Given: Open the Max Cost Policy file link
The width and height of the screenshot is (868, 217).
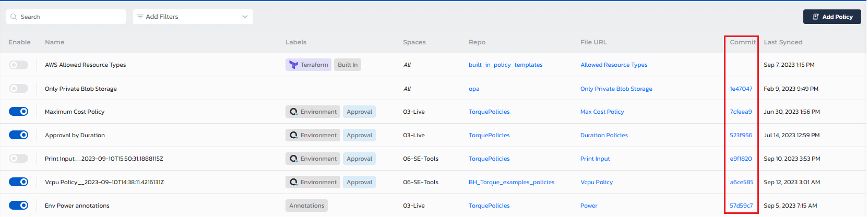Looking at the screenshot, I should (x=602, y=112).
